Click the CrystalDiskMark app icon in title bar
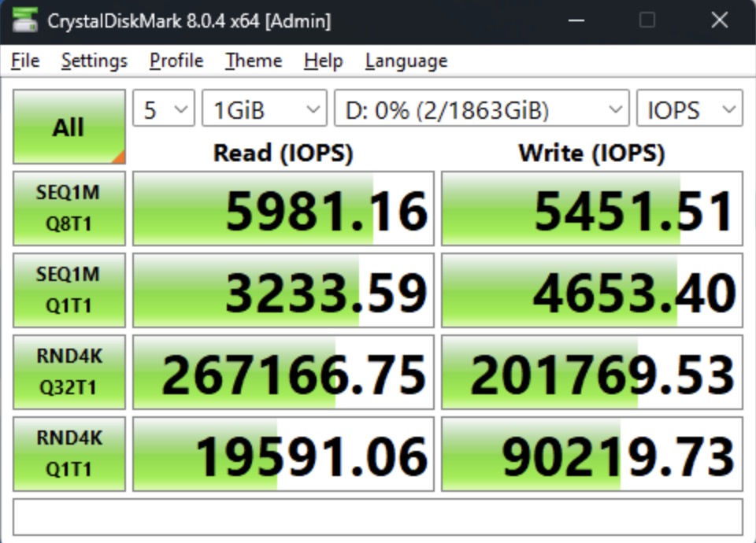 click(24, 20)
